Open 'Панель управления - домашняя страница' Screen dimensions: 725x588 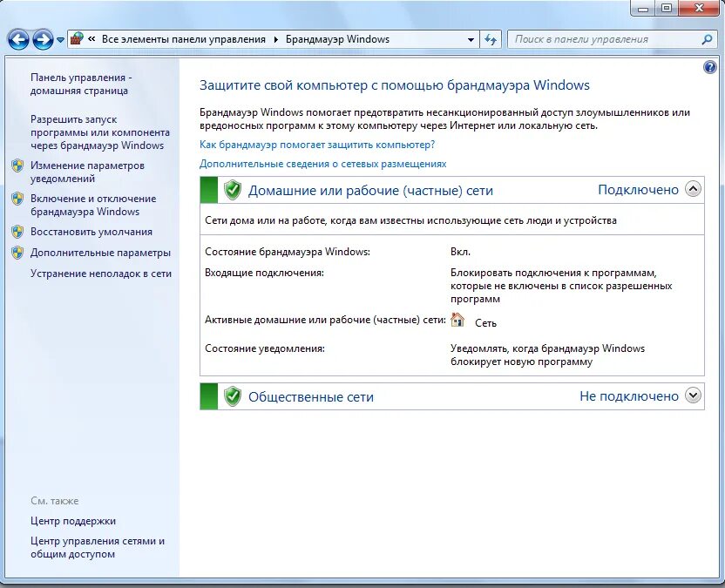pyautogui.click(x=81, y=84)
